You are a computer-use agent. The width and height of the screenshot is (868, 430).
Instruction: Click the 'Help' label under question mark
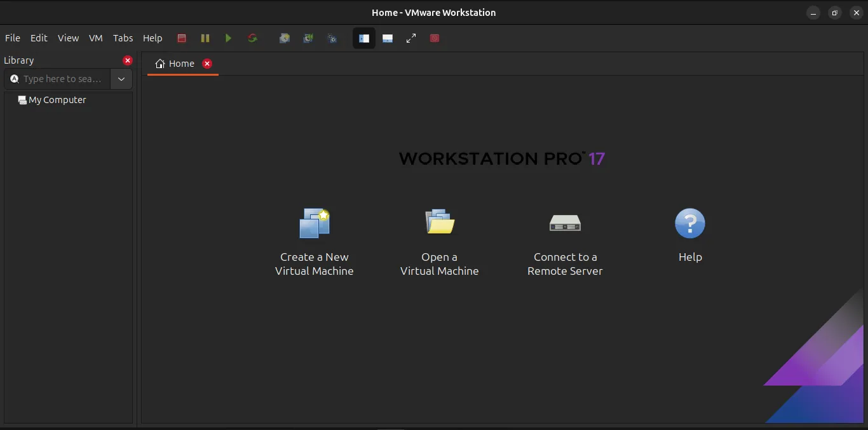tap(690, 257)
